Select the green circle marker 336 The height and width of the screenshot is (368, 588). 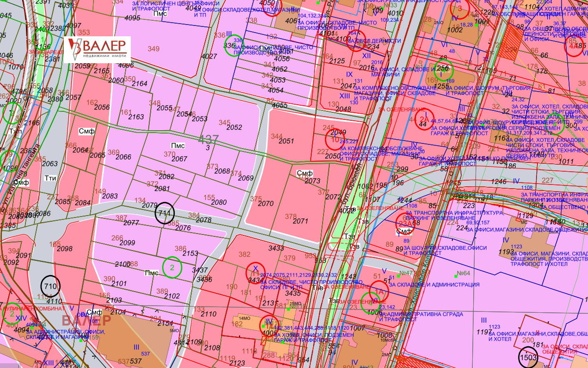pos(233,46)
